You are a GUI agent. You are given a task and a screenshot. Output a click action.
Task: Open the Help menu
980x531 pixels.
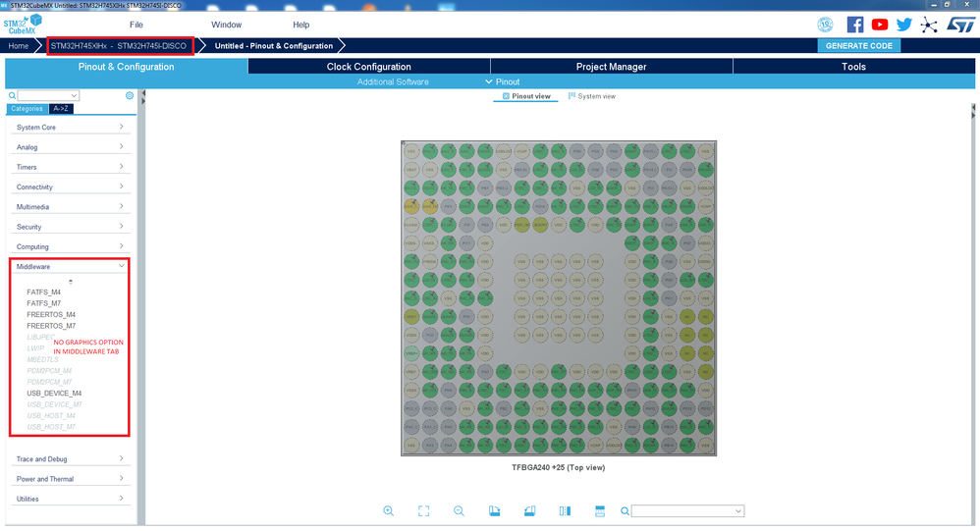coord(301,25)
